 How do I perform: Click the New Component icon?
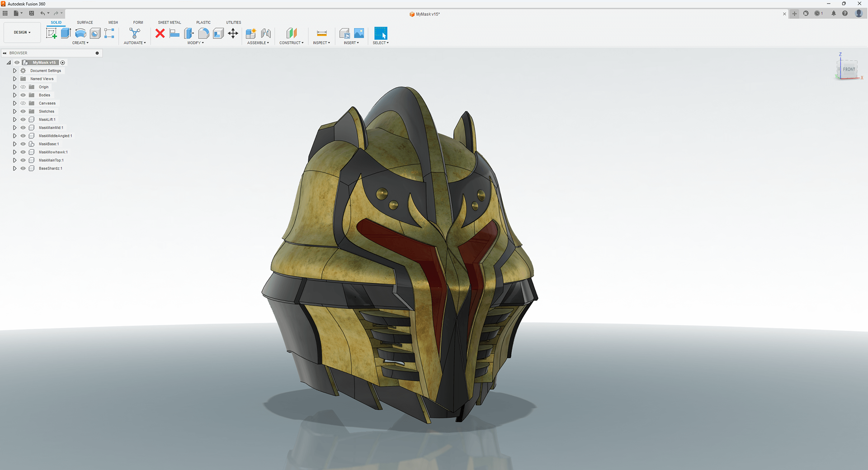point(251,33)
